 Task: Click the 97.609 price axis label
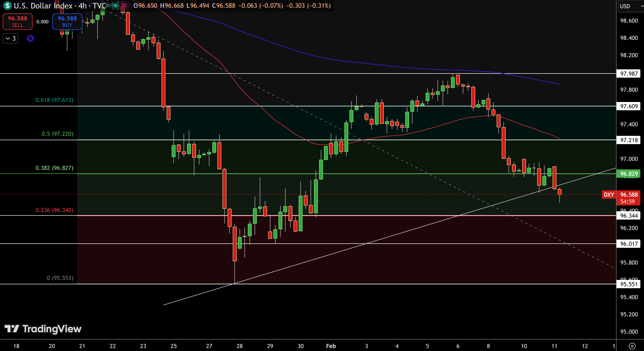click(628, 106)
